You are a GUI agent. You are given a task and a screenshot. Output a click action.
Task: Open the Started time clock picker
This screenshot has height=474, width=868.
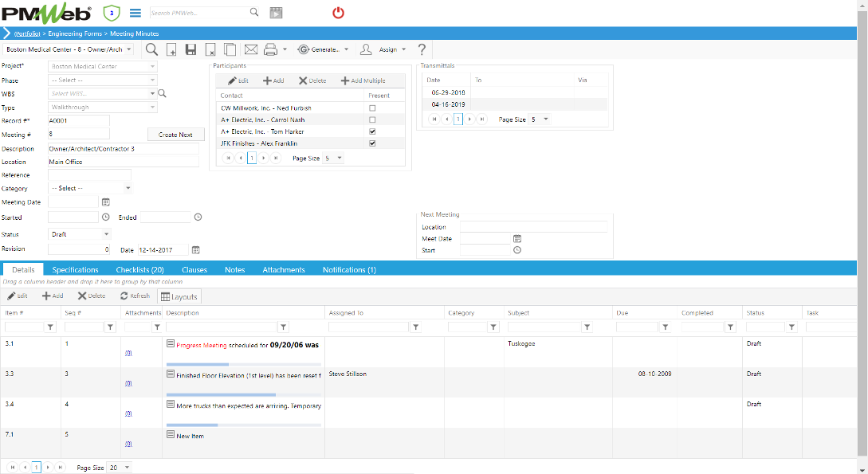tap(106, 217)
